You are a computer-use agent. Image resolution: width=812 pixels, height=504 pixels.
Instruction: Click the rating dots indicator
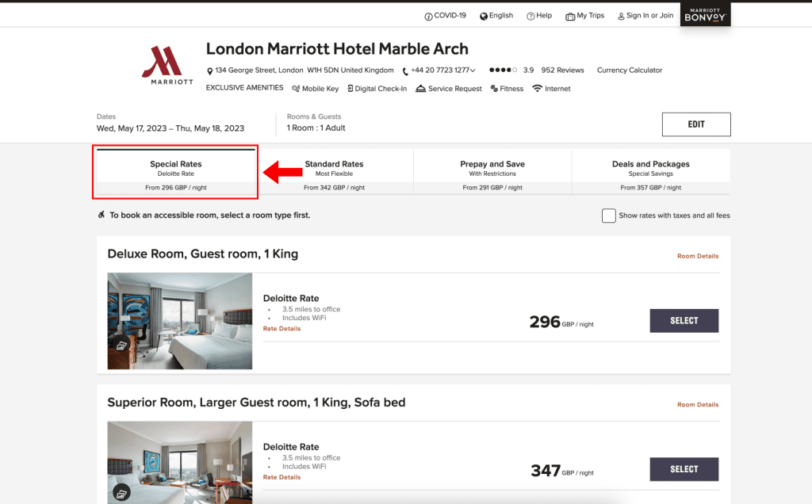(503, 70)
